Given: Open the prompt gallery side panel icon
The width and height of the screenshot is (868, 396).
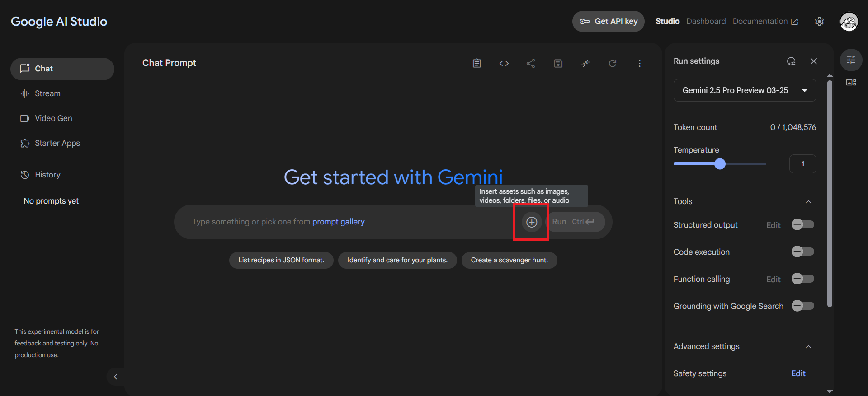Looking at the screenshot, I should coord(851,82).
